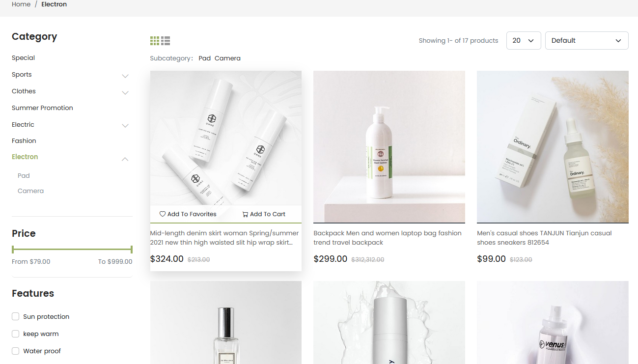Viewport: 638px width, 364px height.
Task: Enable the Sun protection checkbox
Action: [x=16, y=316]
